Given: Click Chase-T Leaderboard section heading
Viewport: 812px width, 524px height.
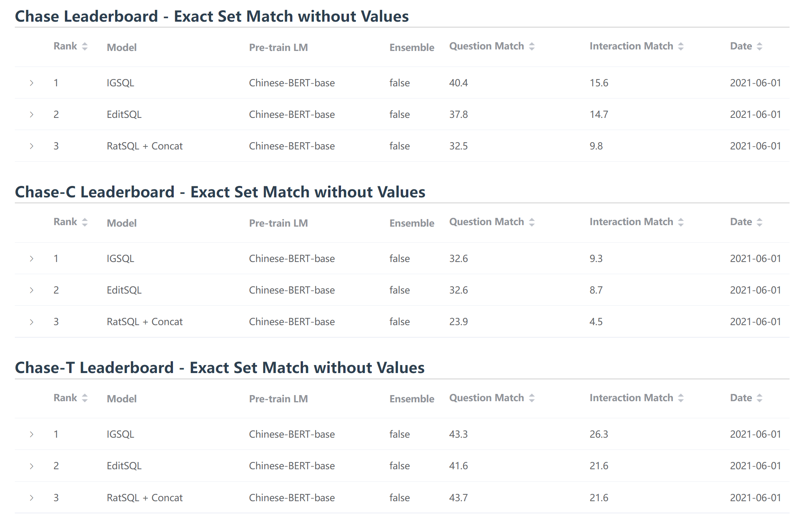Looking at the screenshot, I should pyautogui.click(x=219, y=368).
